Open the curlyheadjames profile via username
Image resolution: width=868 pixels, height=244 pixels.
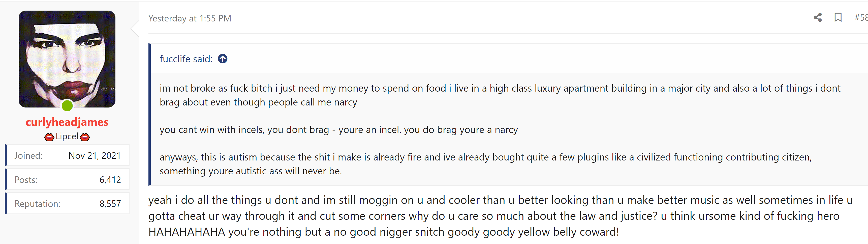click(x=67, y=122)
